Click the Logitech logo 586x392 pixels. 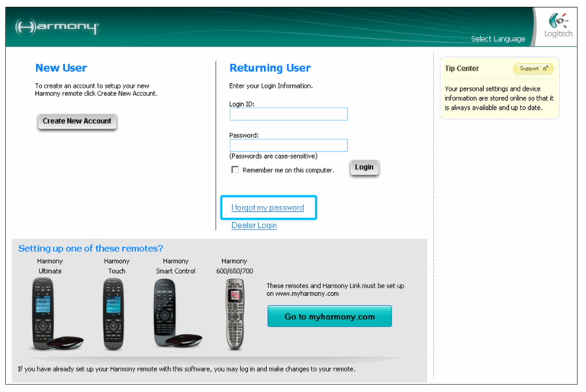(558, 25)
